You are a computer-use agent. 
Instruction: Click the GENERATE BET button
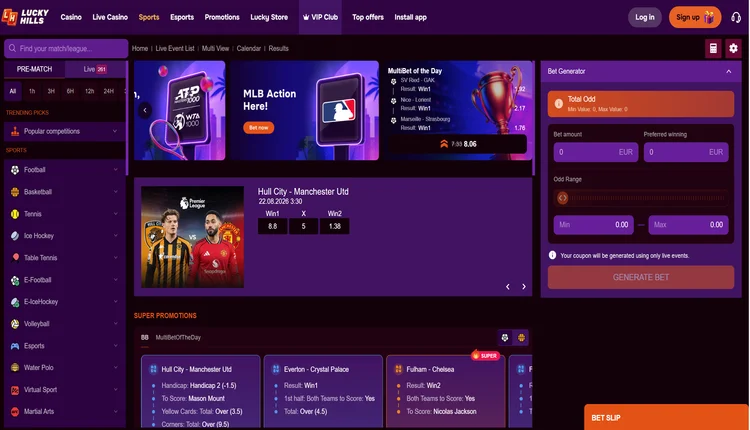coord(640,277)
